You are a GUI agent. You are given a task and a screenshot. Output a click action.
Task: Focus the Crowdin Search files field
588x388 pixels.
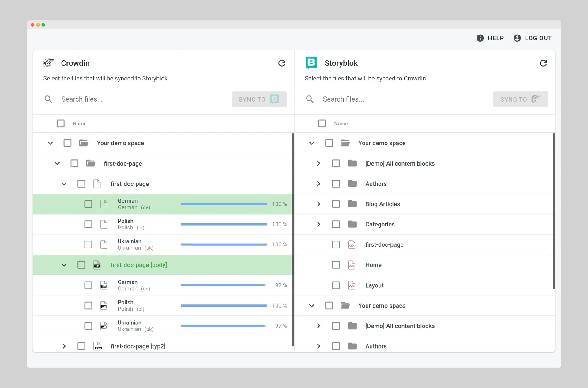click(143, 99)
